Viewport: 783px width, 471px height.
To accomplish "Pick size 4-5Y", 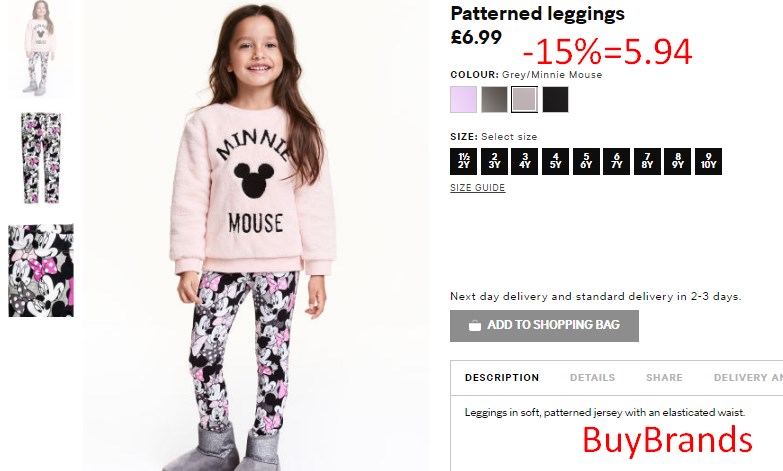I will point(555,161).
